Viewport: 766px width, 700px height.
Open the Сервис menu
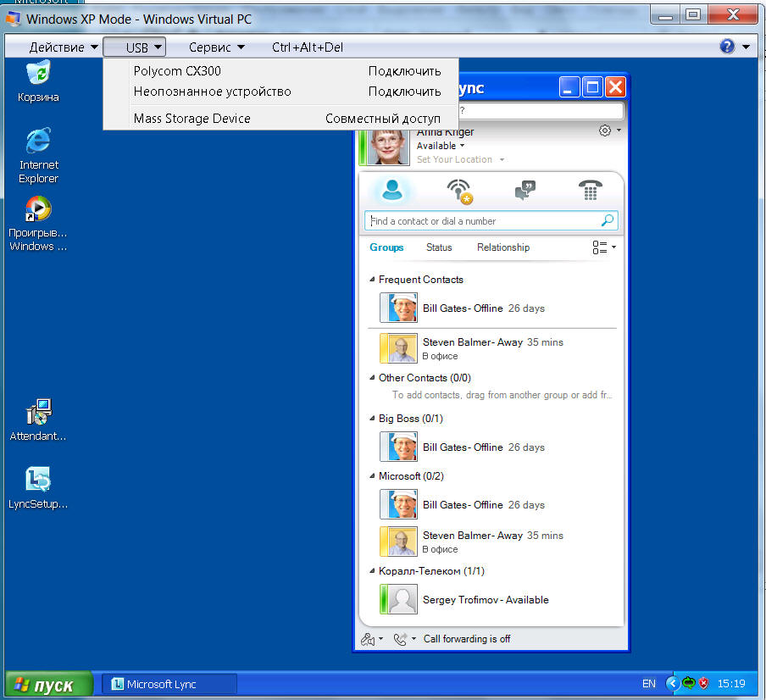pyautogui.click(x=216, y=47)
